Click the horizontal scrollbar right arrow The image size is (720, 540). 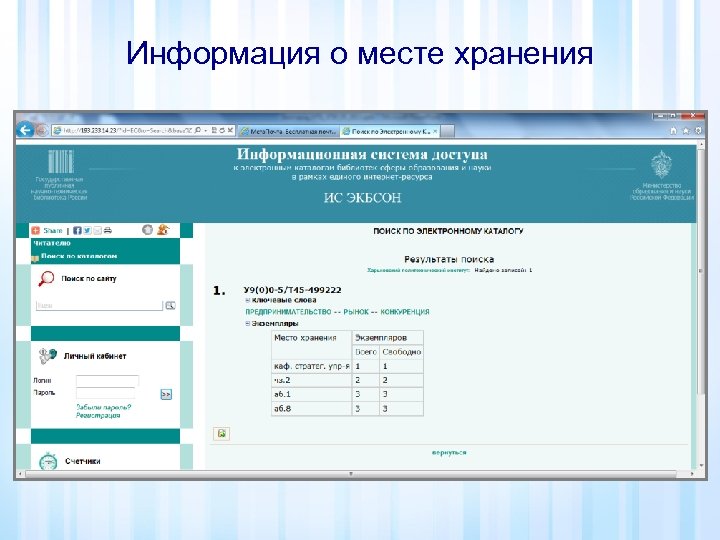pos(692,473)
